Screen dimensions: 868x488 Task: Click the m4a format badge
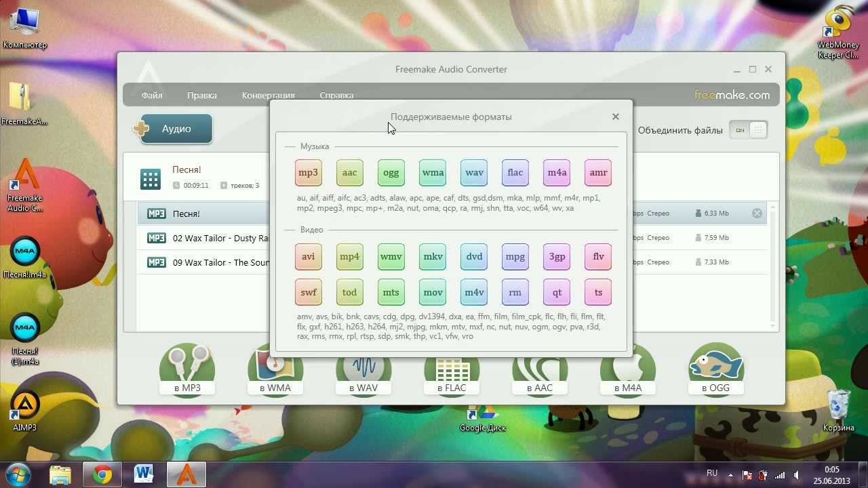557,172
